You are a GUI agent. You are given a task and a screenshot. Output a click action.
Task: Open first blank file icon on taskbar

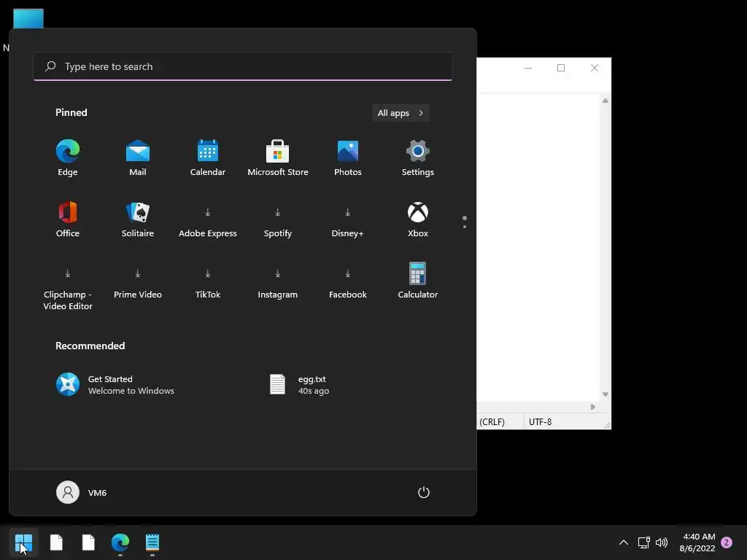coord(56,542)
